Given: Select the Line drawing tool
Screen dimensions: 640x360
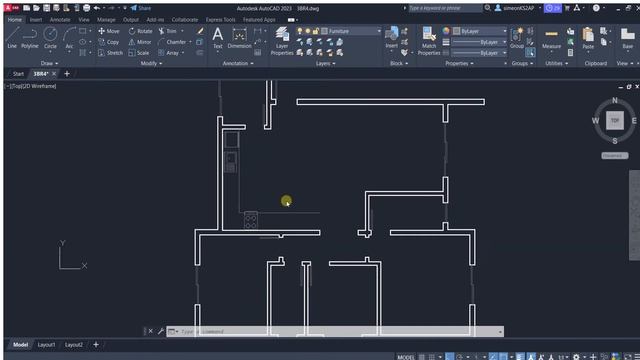Looking at the screenshot, I should tap(12, 38).
